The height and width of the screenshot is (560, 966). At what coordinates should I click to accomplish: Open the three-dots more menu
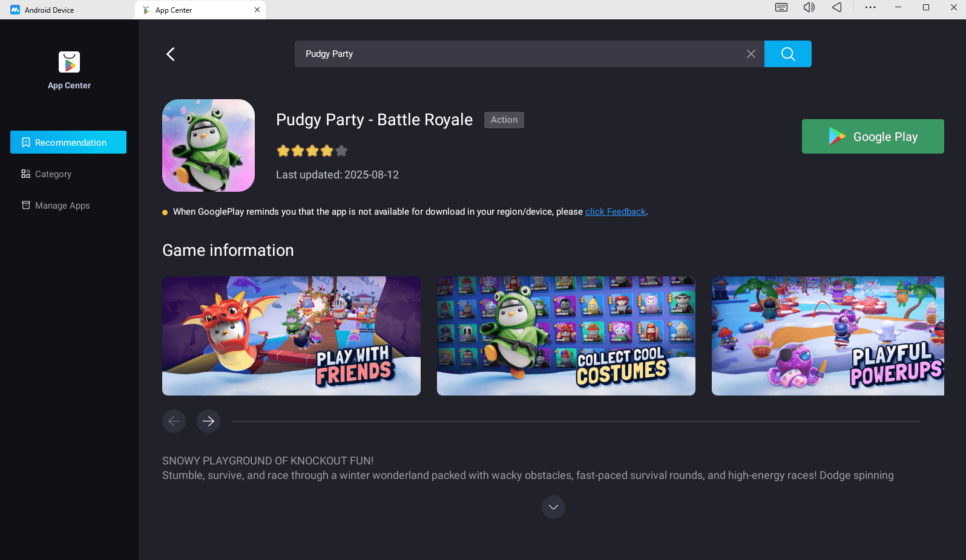coord(870,7)
